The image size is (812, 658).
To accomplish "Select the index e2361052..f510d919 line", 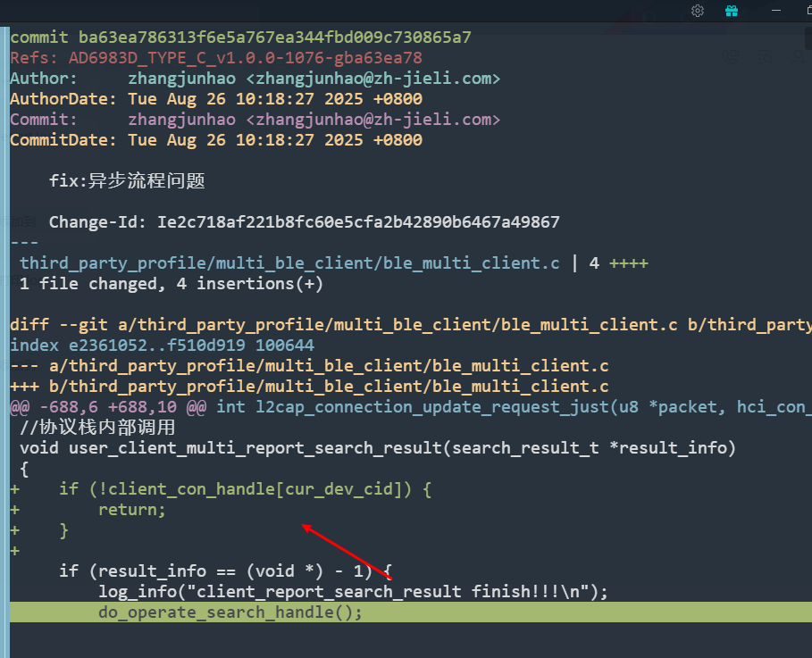I will (162, 346).
